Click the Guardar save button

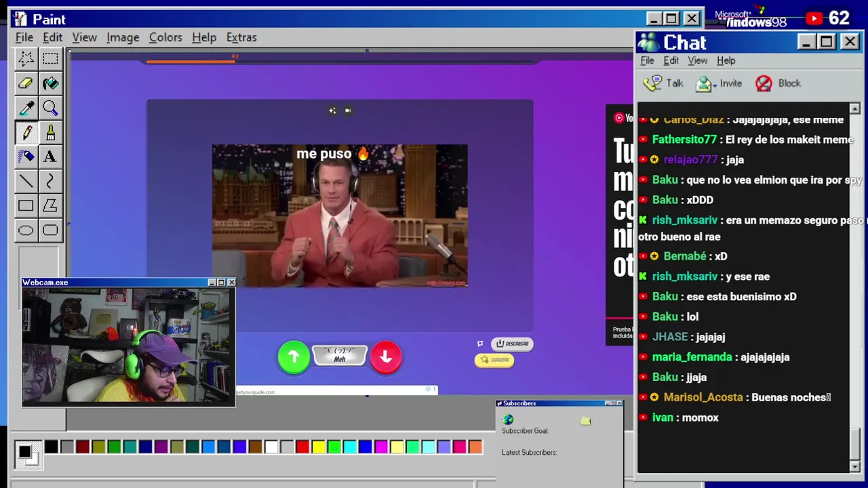pos(494,360)
